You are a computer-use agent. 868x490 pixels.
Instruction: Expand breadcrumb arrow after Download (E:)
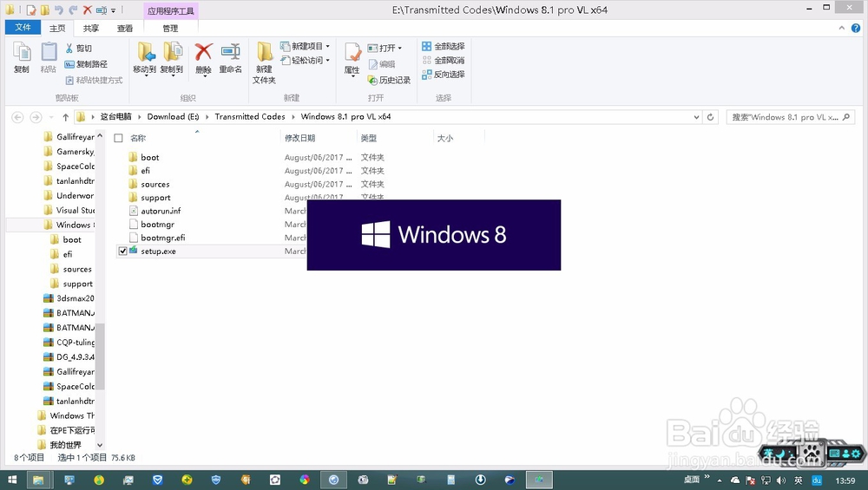pyautogui.click(x=207, y=117)
